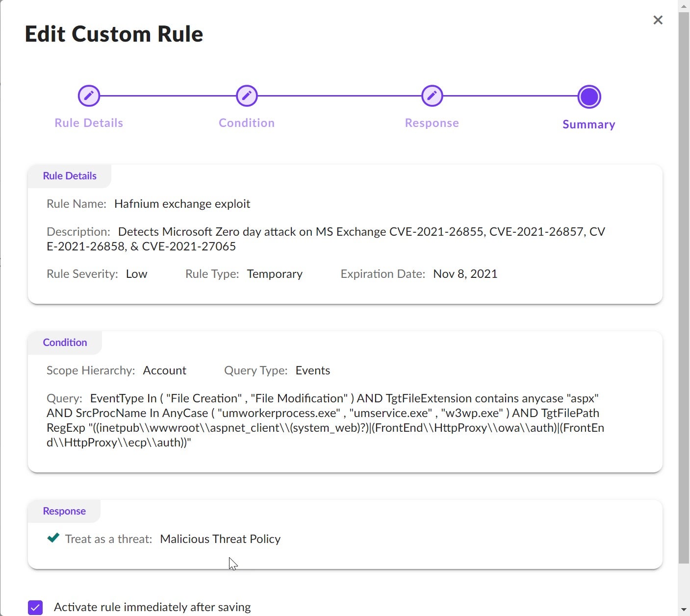Click the Condition section header

tap(65, 343)
